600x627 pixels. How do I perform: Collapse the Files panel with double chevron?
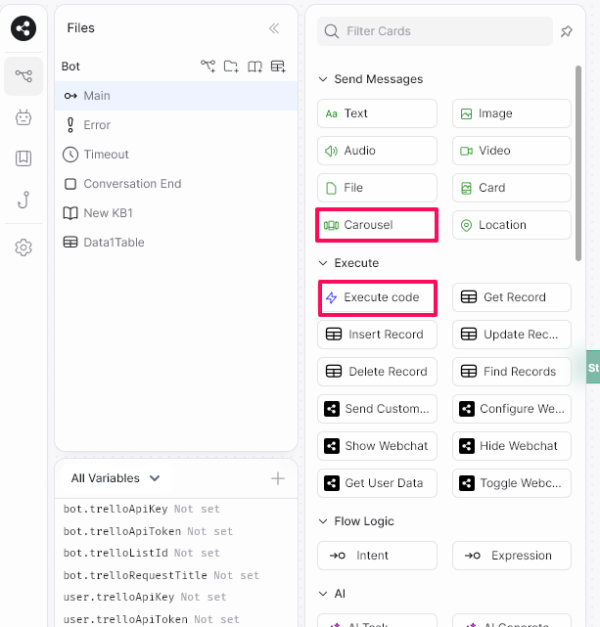click(274, 29)
